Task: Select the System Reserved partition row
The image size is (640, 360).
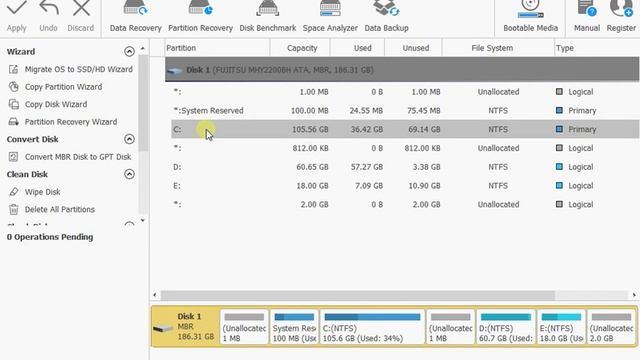Action: click(405, 111)
